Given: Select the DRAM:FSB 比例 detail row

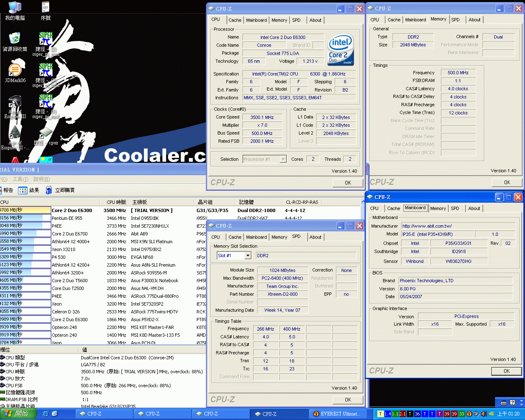Looking at the screenshot, I should tap(103, 399).
